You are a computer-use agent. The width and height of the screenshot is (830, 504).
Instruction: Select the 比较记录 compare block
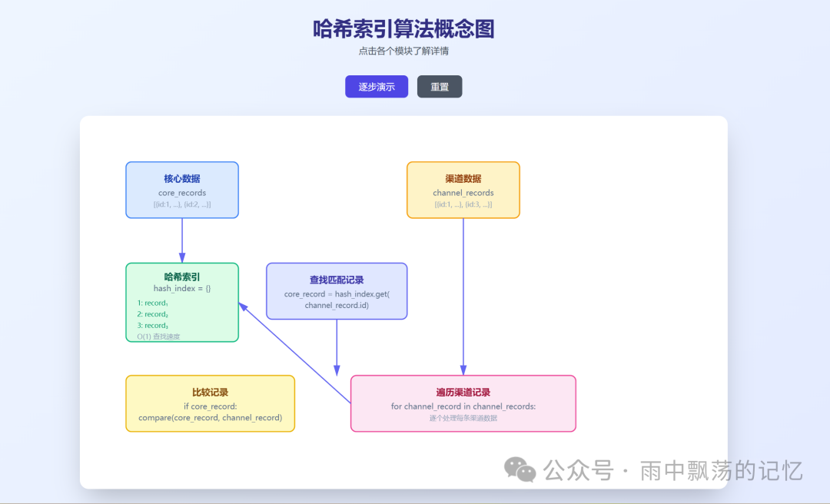coord(210,403)
